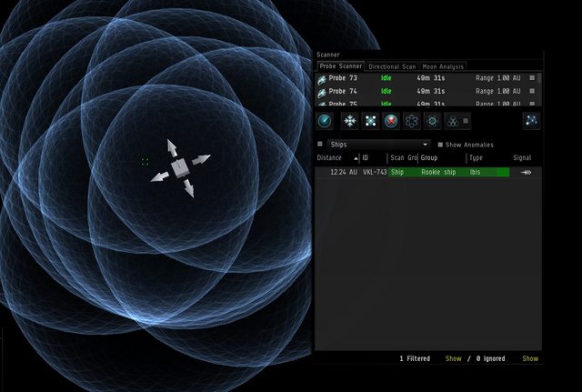Click the signal strength arrow in VKL-743 row

(x=526, y=172)
